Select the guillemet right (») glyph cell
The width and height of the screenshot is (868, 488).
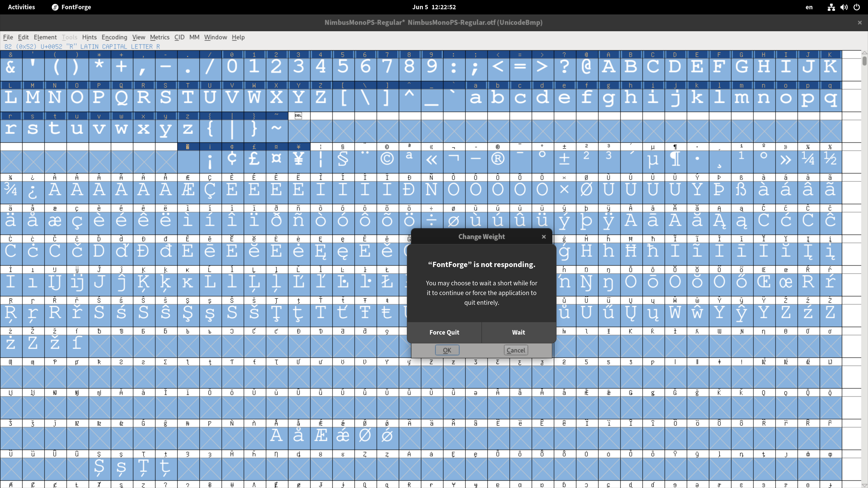click(x=786, y=158)
